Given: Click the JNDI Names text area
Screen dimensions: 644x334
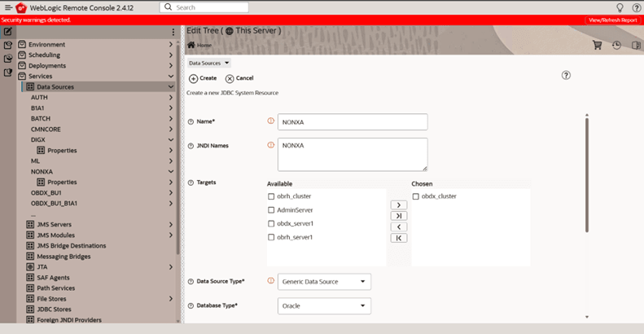Looking at the screenshot, I should click(x=353, y=155).
